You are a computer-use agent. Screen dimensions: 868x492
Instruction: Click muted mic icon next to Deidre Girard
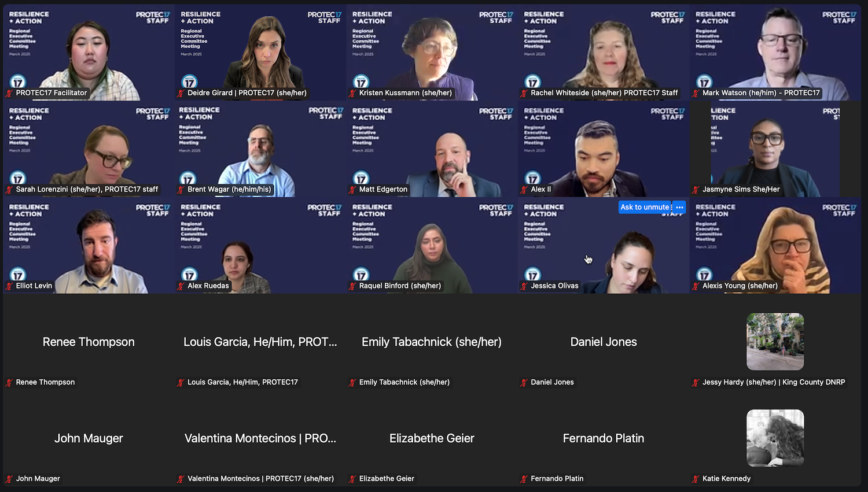[x=181, y=93]
